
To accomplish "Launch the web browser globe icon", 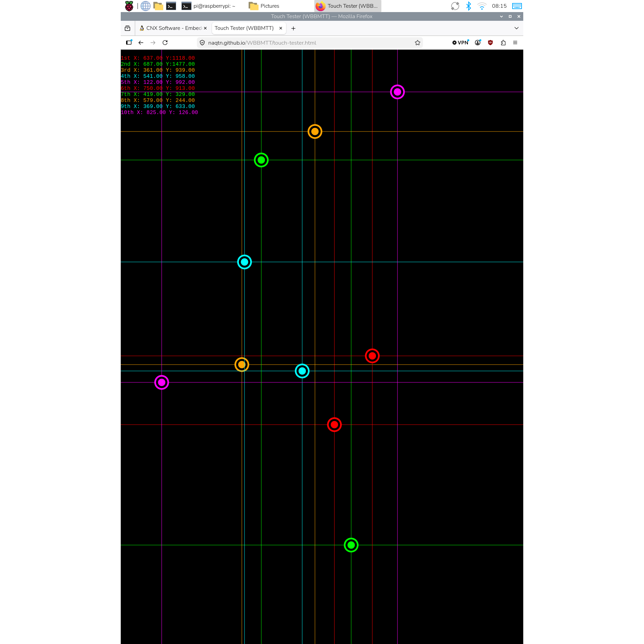I will coord(146,6).
